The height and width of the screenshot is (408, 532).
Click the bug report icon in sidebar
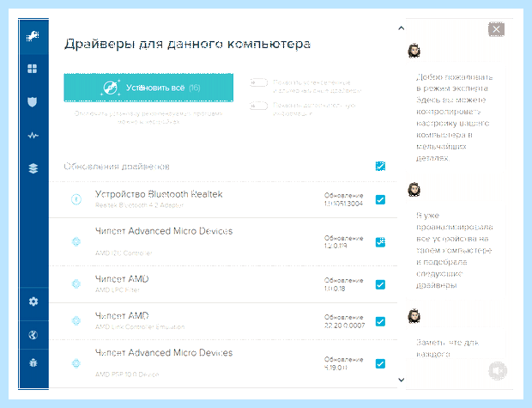33,362
